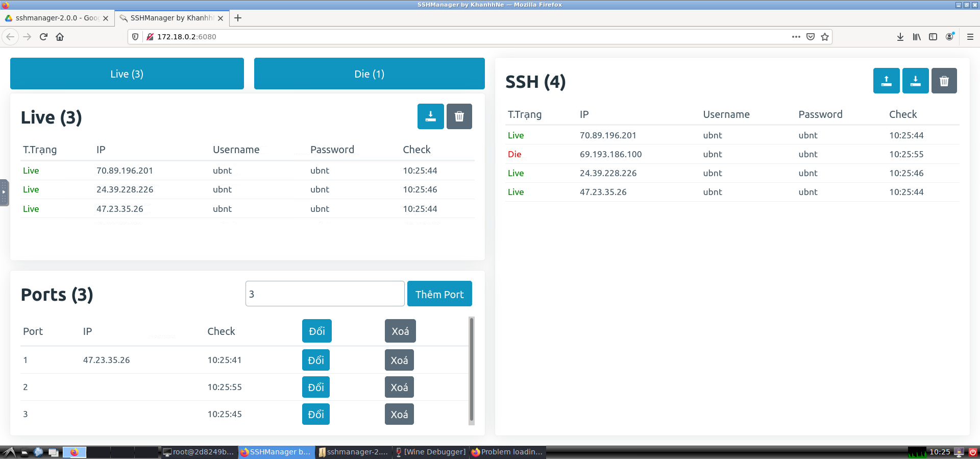Click IP 24.39.228.226 in the Live table
This screenshot has height=459, width=980.
[125, 189]
